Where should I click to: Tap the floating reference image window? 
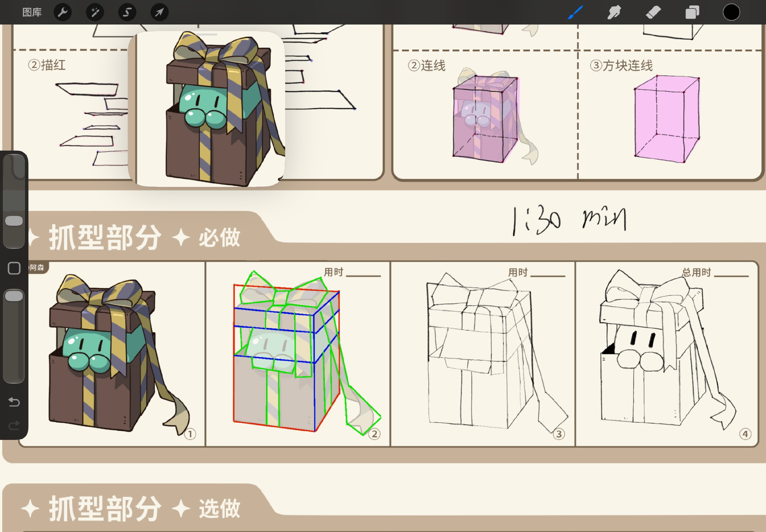coord(206,109)
